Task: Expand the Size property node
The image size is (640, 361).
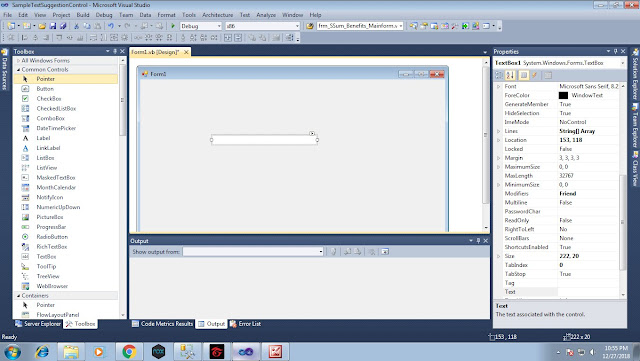Action: (x=498, y=256)
